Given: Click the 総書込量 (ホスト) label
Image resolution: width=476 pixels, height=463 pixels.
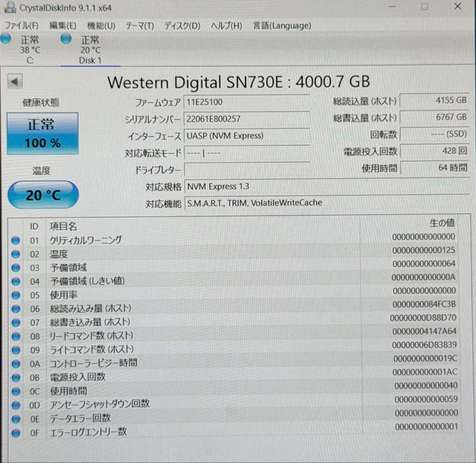Looking at the screenshot, I should click(x=364, y=118).
